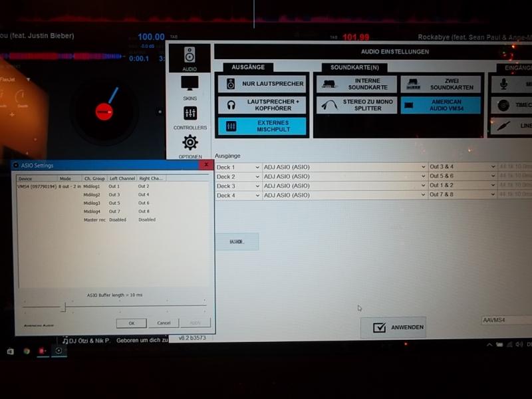Screen dimensions: 532x399
Task: Click the Mode column header
Action: click(x=70, y=178)
